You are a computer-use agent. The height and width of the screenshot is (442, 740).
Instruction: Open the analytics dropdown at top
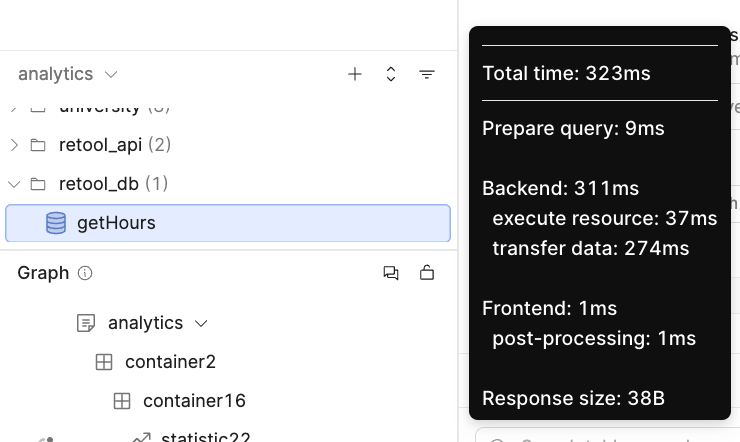(x=68, y=74)
